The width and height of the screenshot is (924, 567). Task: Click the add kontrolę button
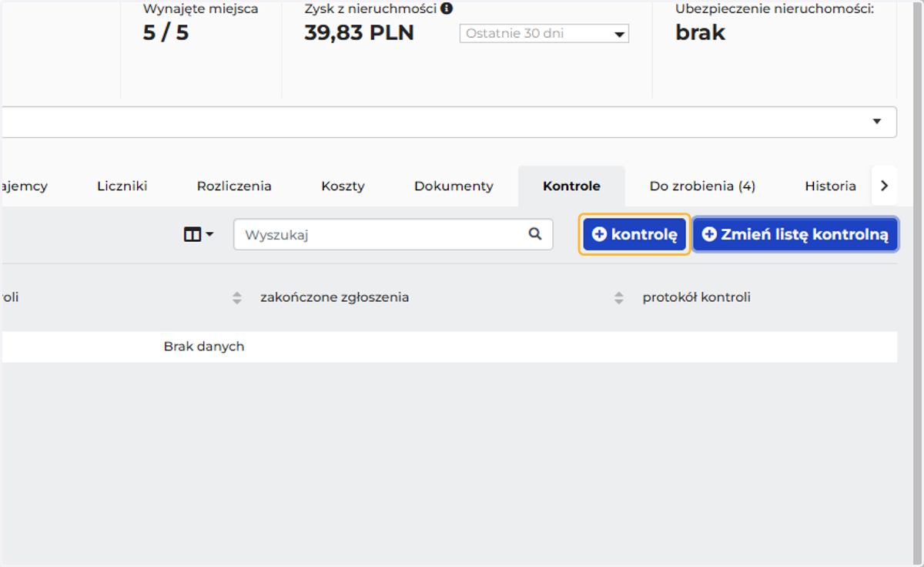634,234
